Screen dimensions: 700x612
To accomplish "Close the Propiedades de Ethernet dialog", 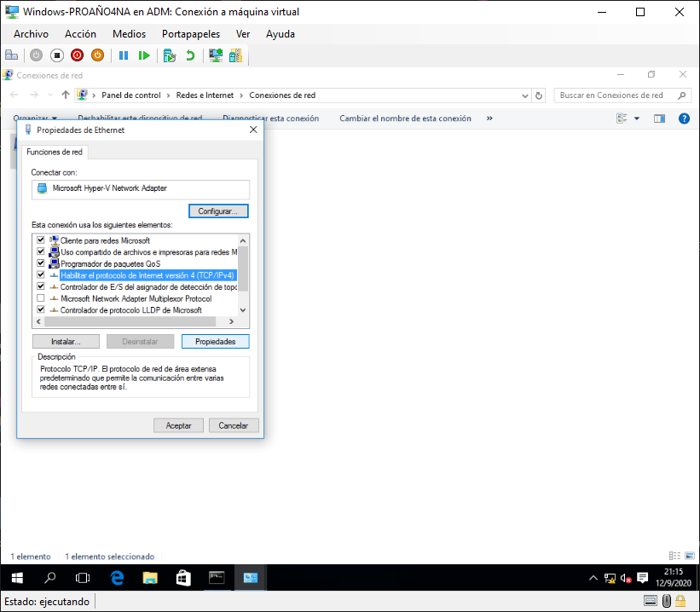I will point(253,130).
